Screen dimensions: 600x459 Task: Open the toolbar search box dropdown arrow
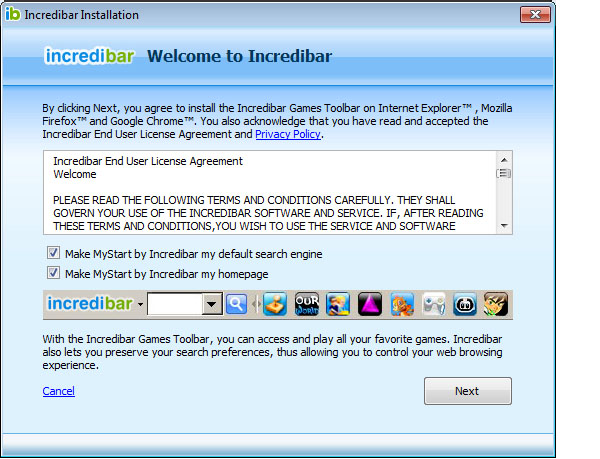tap(212, 304)
